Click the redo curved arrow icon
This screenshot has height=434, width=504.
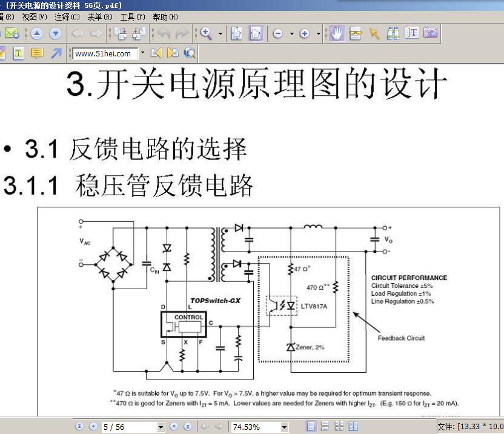click(x=182, y=33)
